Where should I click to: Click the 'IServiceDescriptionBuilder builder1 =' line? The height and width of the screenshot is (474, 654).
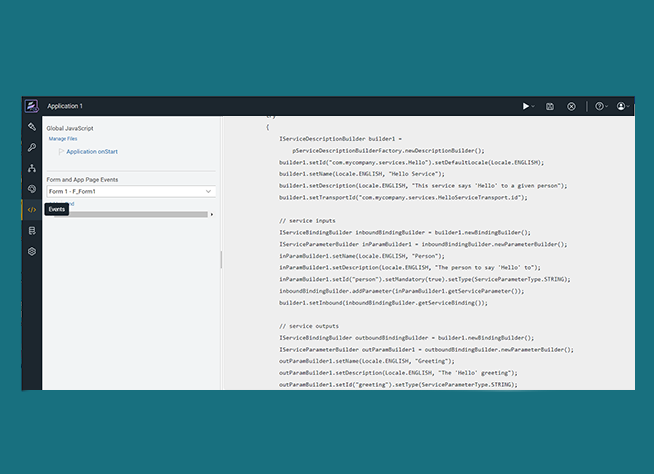[x=340, y=139]
